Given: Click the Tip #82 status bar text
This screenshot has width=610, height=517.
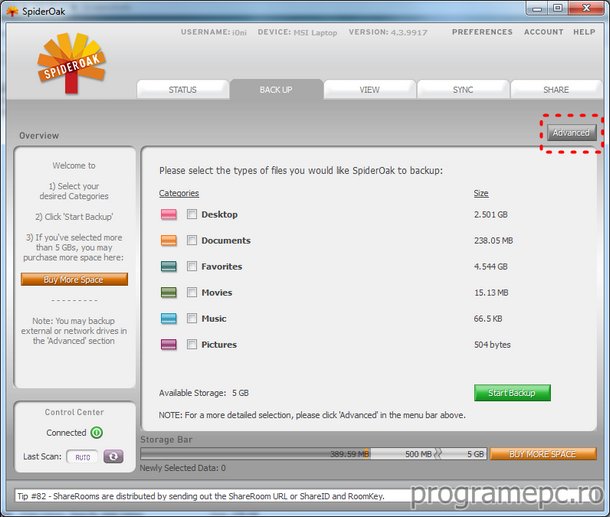Looking at the screenshot, I should (x=201, y=496).
